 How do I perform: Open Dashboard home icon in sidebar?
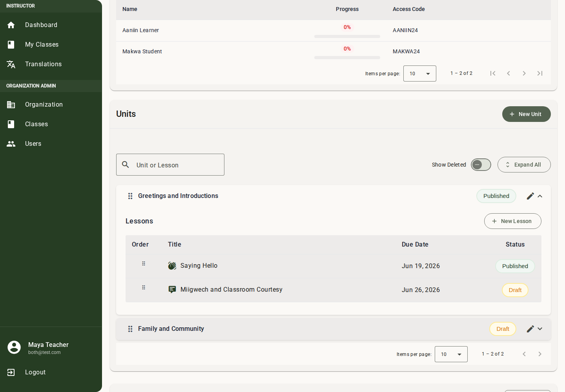pos(11,25)
